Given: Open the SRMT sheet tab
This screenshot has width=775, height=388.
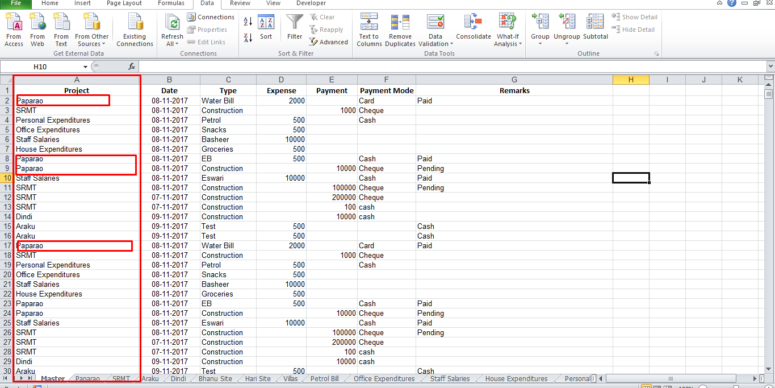Looking at the screenshot, I should pyautogui.click(x=121, y=379).
